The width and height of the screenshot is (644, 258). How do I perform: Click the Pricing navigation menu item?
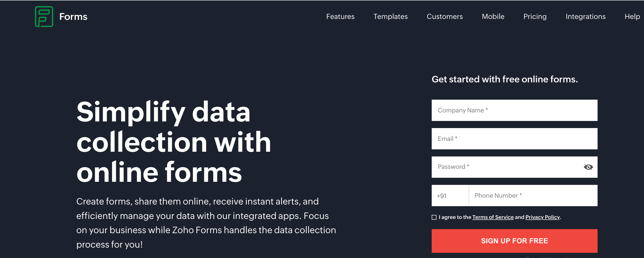535,16
